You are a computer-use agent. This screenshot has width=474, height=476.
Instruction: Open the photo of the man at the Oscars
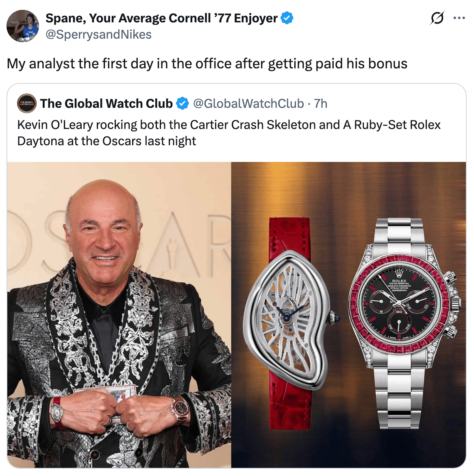click(x=119, y=315)
